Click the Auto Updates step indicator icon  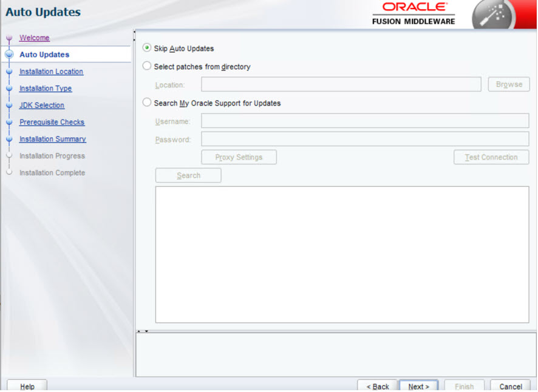9,54
